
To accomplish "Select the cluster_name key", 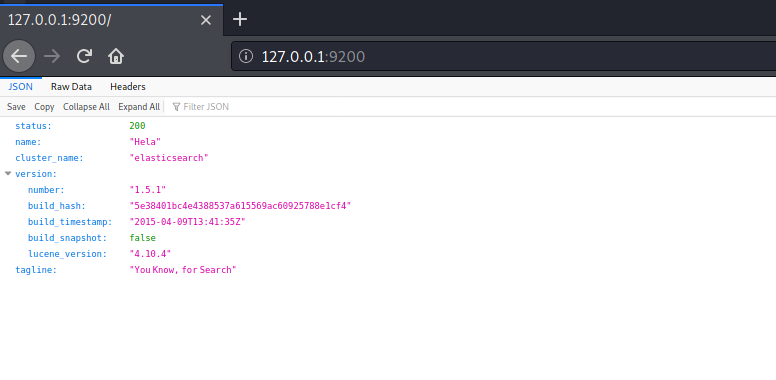I will 49,158.
